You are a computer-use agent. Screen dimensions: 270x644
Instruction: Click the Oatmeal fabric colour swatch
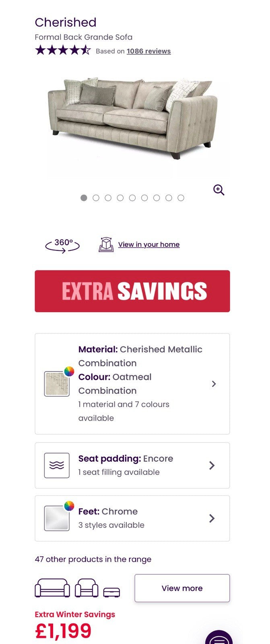click(x=57, y=384)
